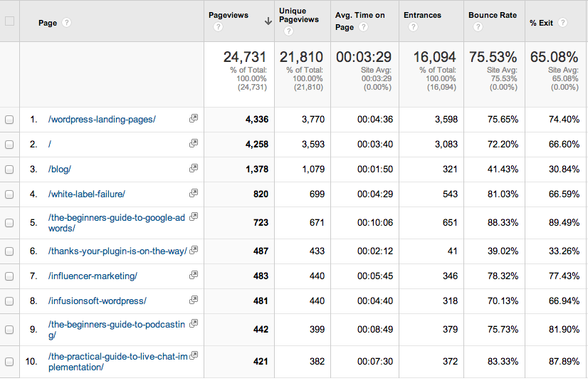Click the /thanks-your-plugin-is-on-the-way/ link
This screenshot has width=588, height=381.
[x=117, y=251]
